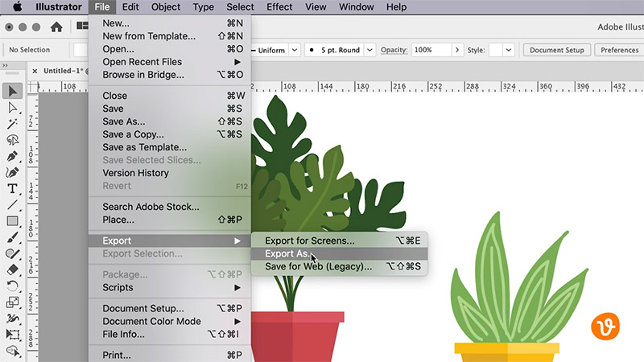This screenshot has width=644, height=362.
Task: Choose File Info... menu item
Action: click(170, 334)
